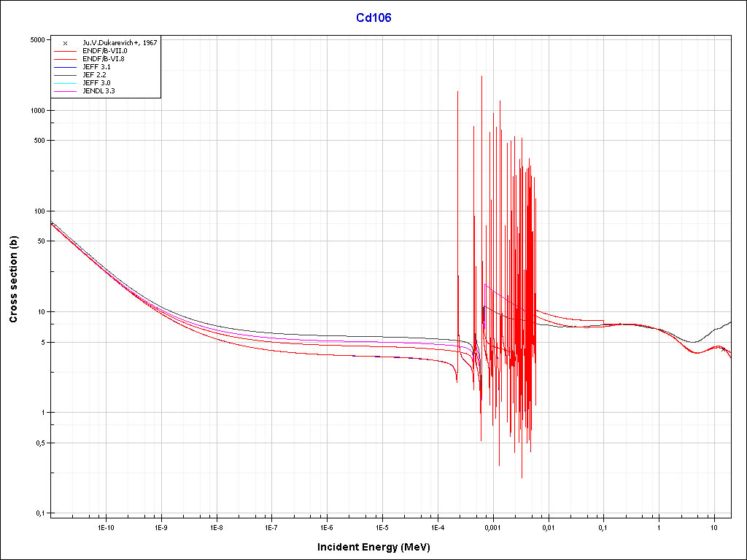Click the red line swatch for ENDF/B-VII.0
Screen dimensions: 747x560
click(x=65, y=51)
